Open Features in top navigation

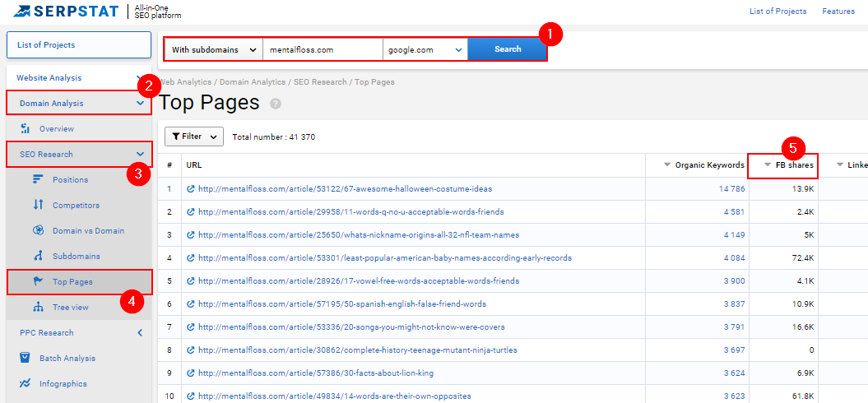pos(838,11)
